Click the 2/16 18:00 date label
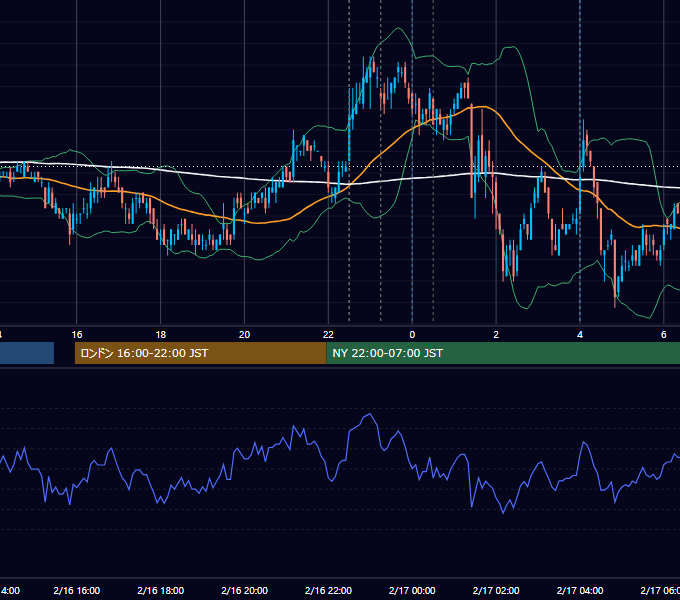Screen dimensions: 680x600 click(x=161, y=590)
